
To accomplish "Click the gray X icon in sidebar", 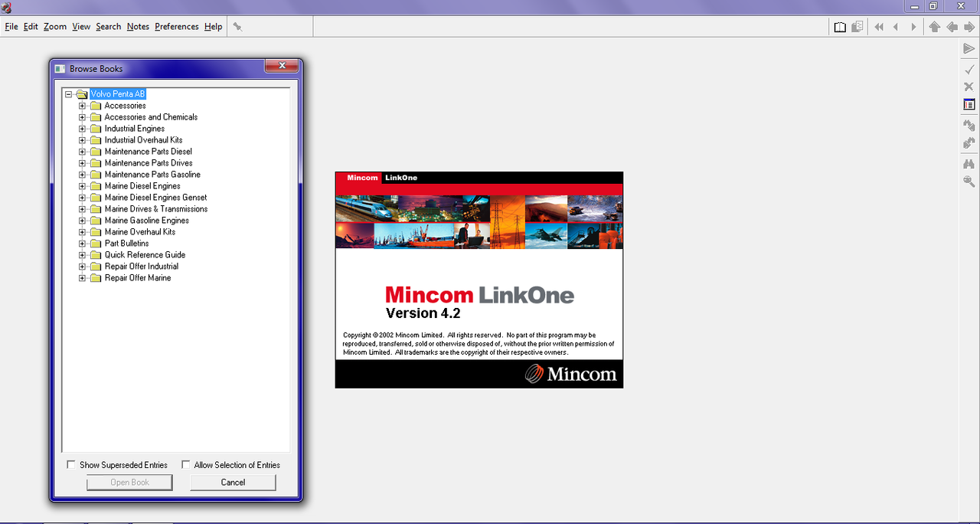I will coord(969,87).
